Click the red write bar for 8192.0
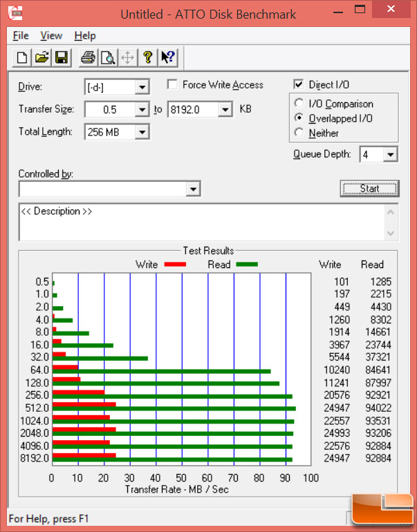Viewport: 417px width, 532px height. 84,455
